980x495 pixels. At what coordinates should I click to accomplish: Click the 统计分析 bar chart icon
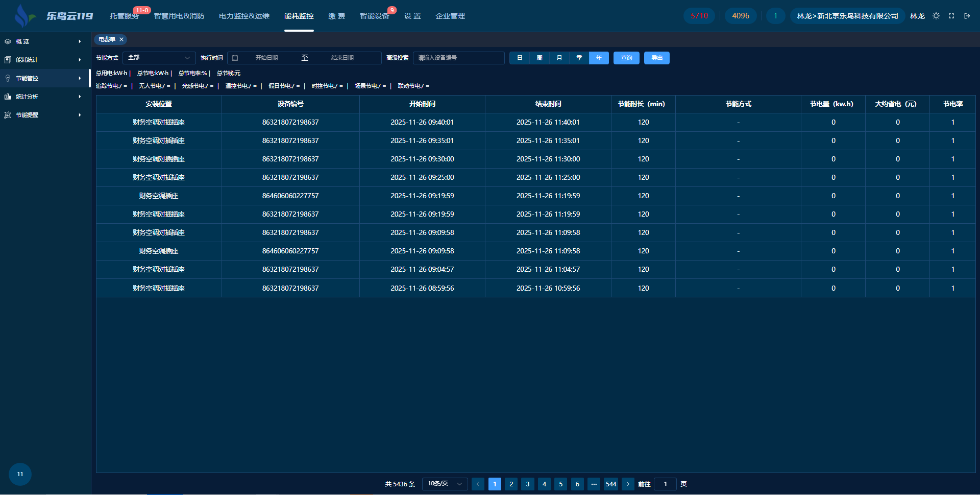(x=8, y=97)
